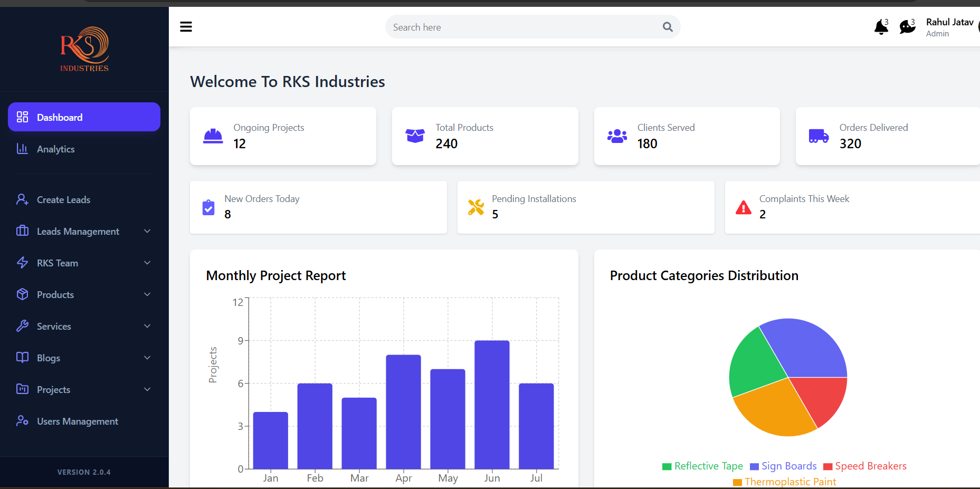The height and width of the screenshot is (489, 980).
Task: Click the Blogs book icon in sidebar
Action: click(x=22, y=358)
